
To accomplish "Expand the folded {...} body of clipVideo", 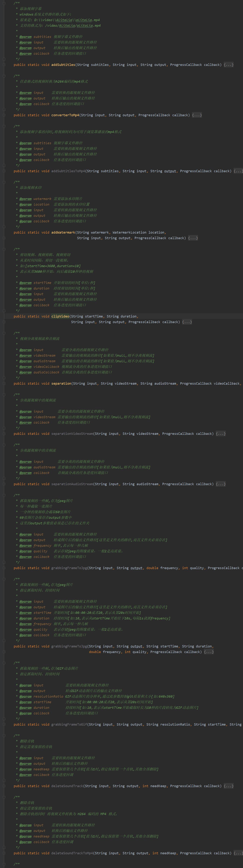I will [x=187, y=322].
